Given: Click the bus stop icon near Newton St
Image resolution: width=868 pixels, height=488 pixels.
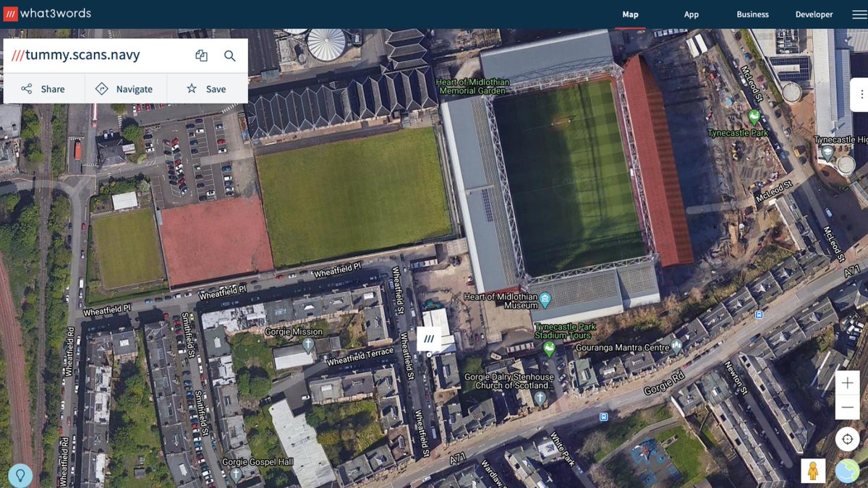Looking at the screenshot, I should (x=759, y=315).
